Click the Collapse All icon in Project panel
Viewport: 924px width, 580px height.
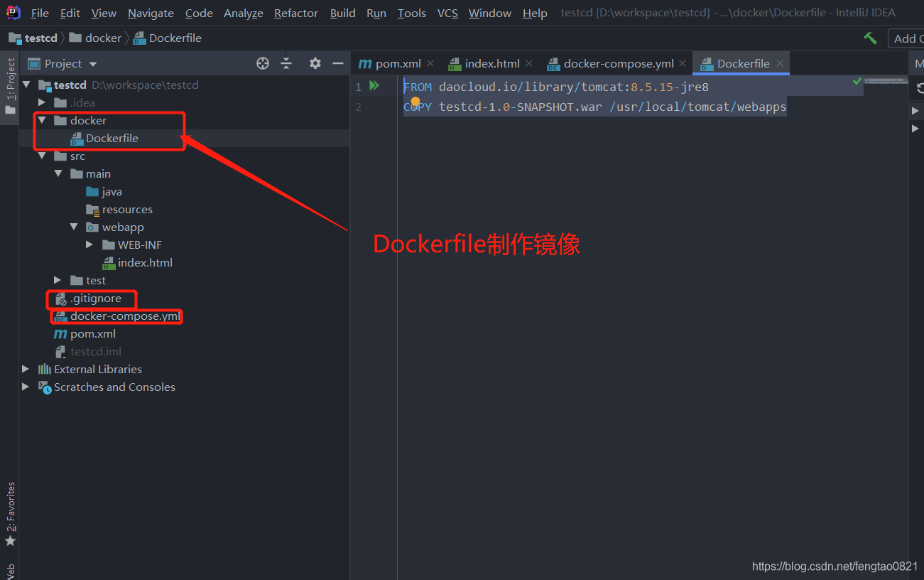click(286, 63)
